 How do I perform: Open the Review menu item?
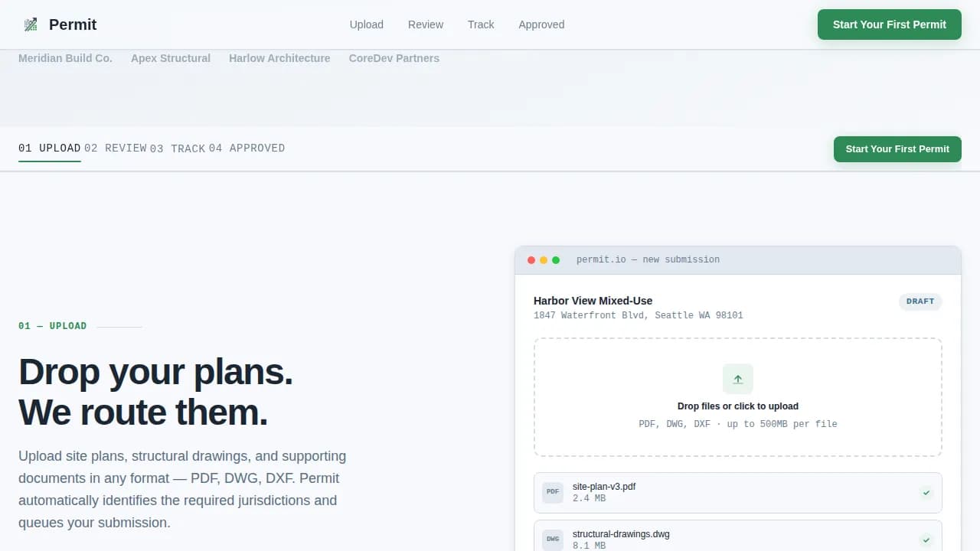pos(425,24)
